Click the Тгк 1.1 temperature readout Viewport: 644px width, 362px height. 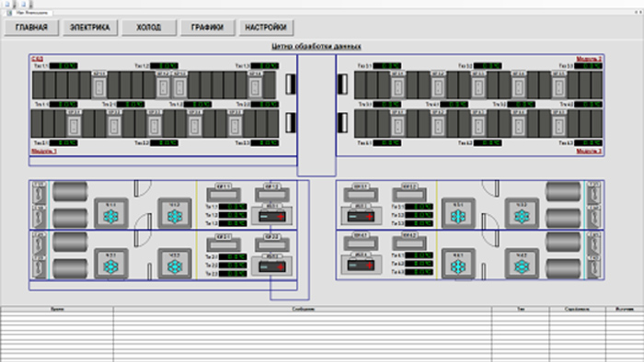[x=63, y=65]
